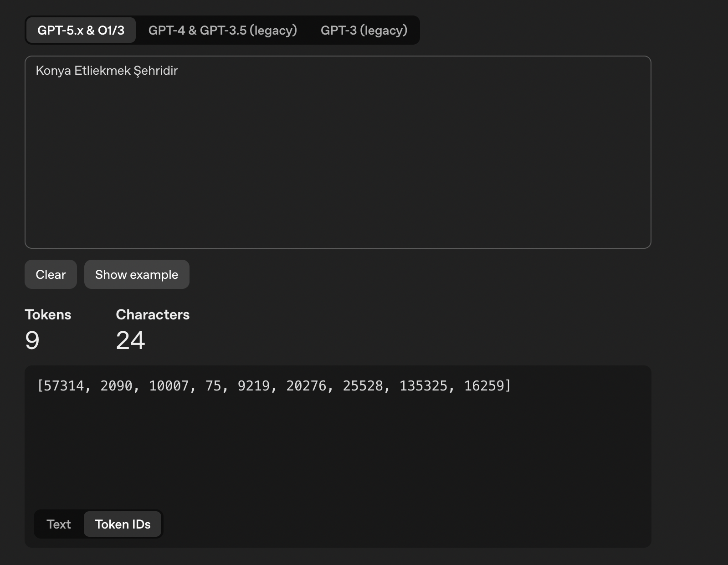Viewport: 728px width, 565px height.
Task: Click the character count value 24
Action: click(130, 340)
